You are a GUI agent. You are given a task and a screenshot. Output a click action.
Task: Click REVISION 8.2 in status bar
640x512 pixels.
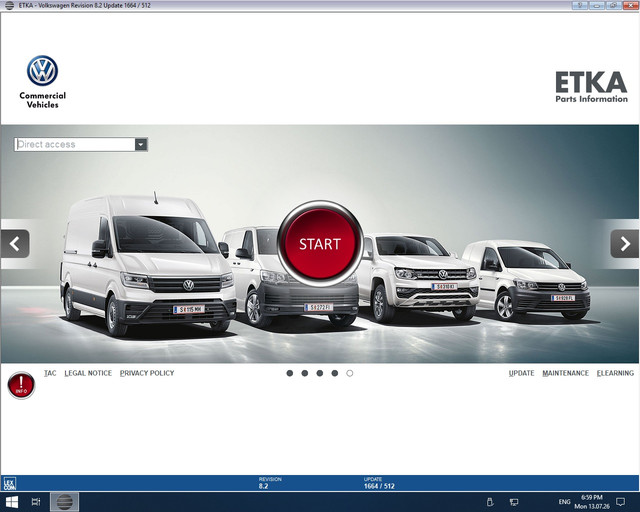tap(270, 483)
